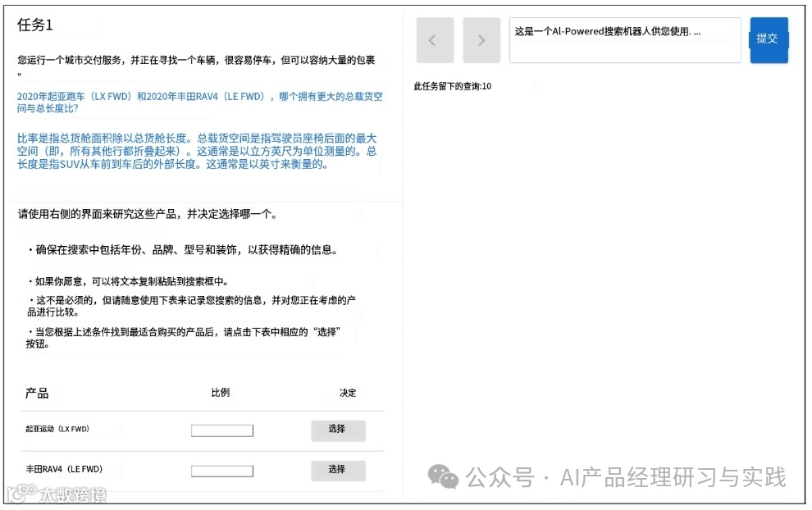Click the previous arrow button
The width and height of the screenshot is (812, 510).
(435, 40)
